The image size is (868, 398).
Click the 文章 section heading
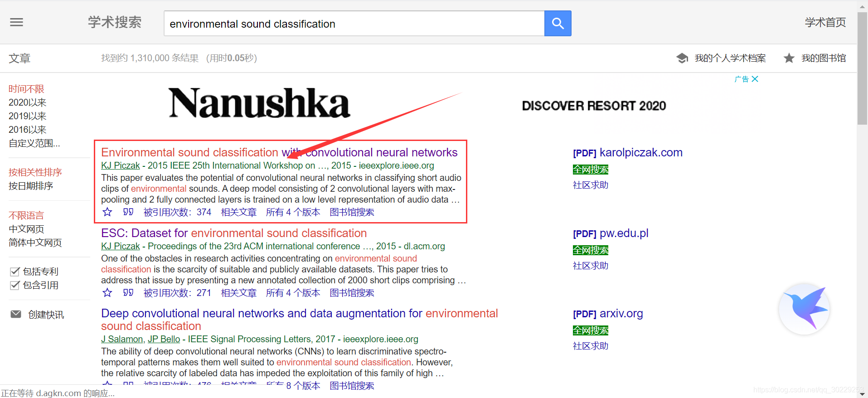[x=19, y=58]
